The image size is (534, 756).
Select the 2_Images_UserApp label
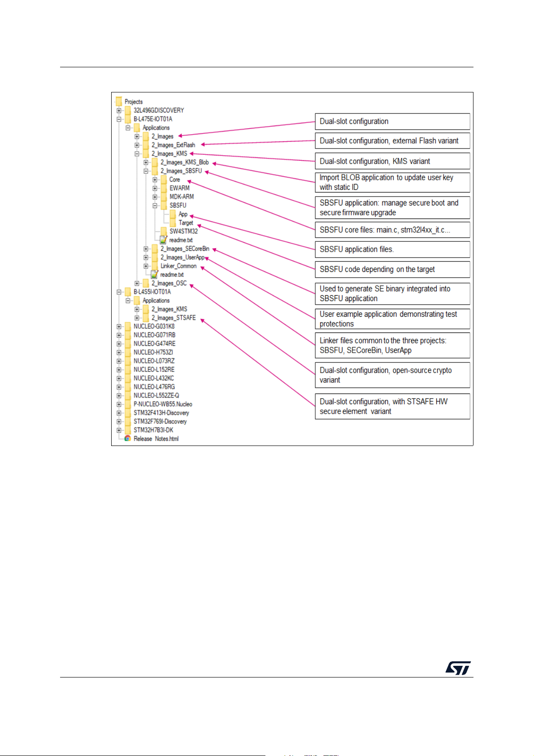point(182,257)
